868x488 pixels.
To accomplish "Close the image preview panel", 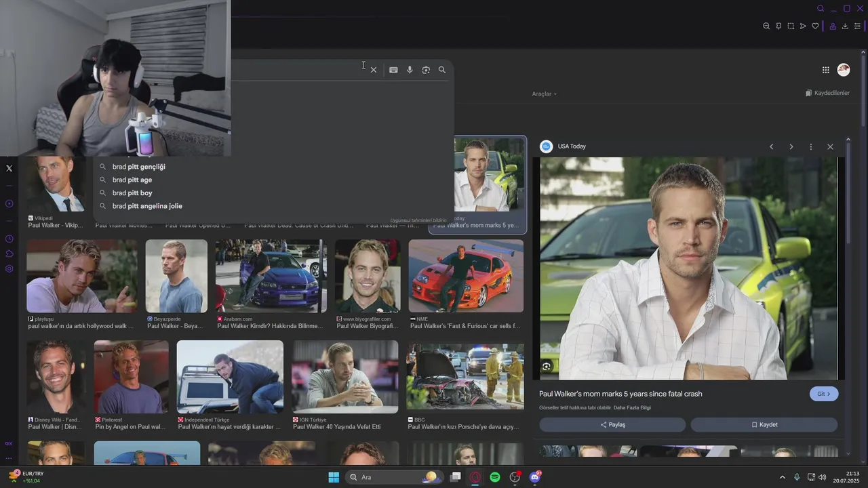I will click(x=830, y=146).
